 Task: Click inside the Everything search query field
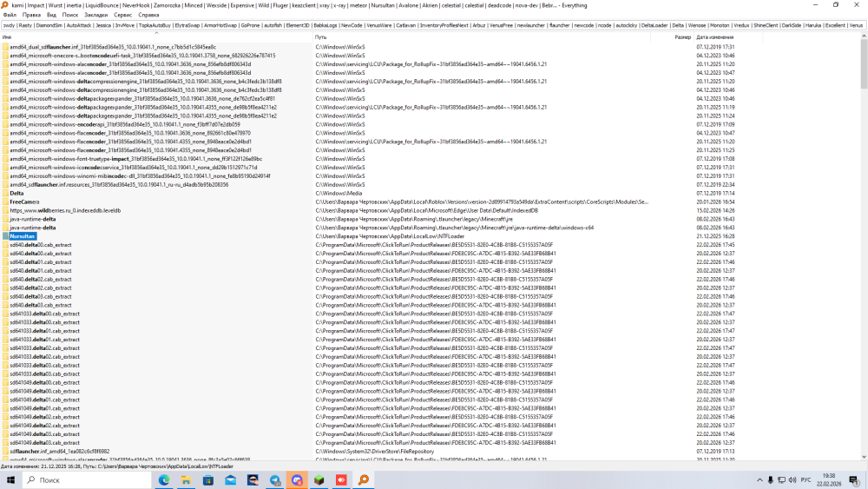coord(432,25)
